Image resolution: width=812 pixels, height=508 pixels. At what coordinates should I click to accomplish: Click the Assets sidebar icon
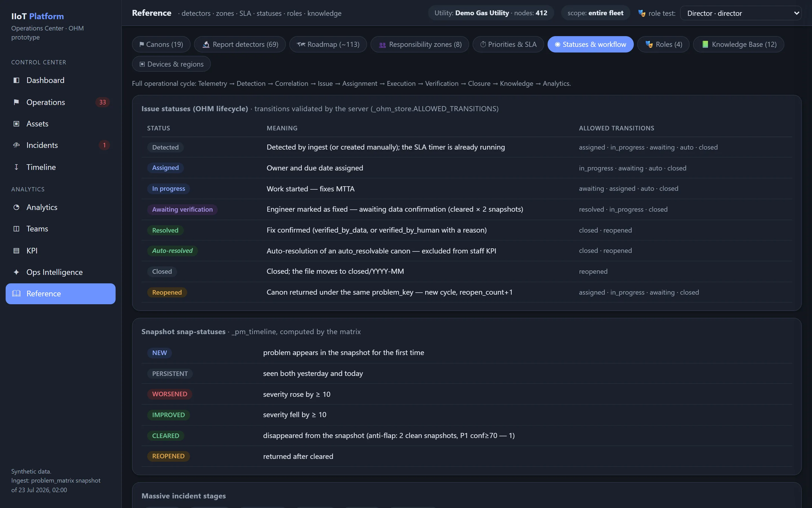(16, 124)
